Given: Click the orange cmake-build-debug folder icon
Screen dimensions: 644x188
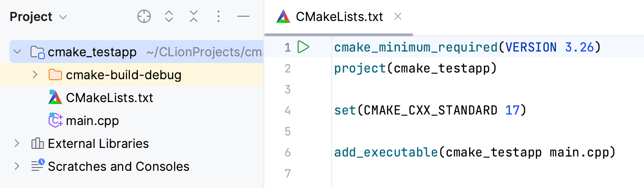Looking at the screenshot, I should (x=55, y=75).
